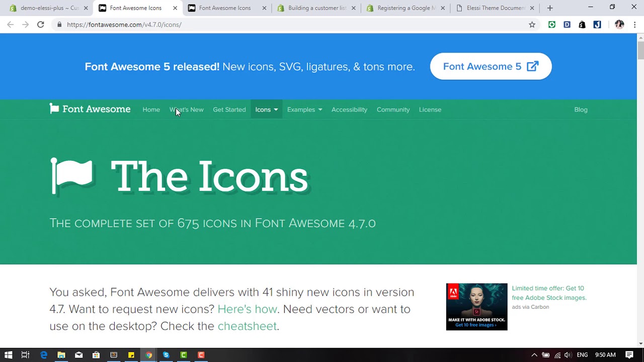Close the demo-elessi-plus tab
Viewport: 644px width, 362px height.
[86, 8]
